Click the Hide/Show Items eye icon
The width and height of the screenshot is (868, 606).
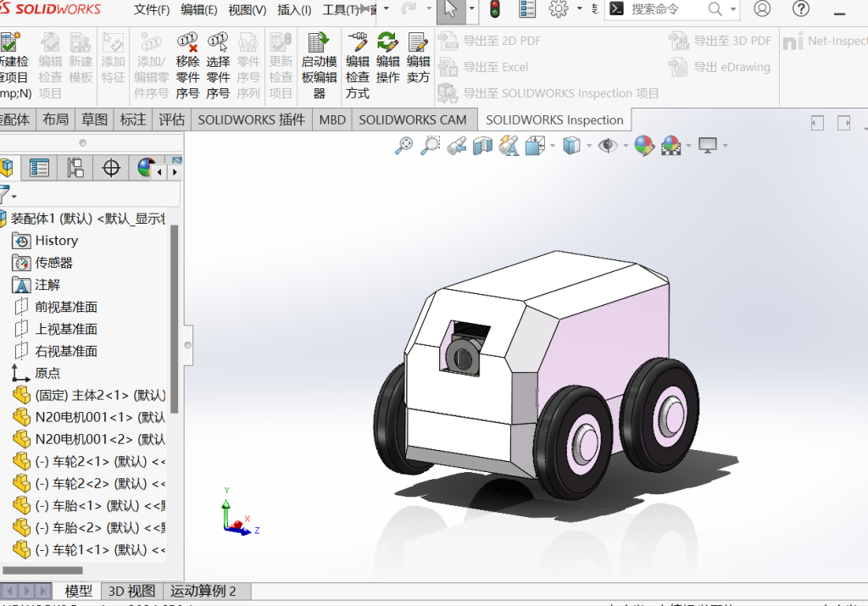pos(608,146)
